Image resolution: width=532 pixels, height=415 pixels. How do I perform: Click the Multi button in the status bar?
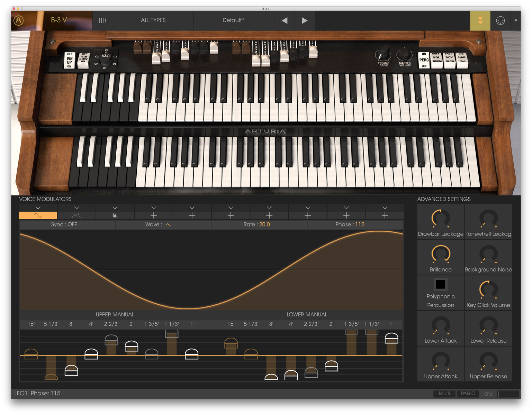(x=444, y=394)
